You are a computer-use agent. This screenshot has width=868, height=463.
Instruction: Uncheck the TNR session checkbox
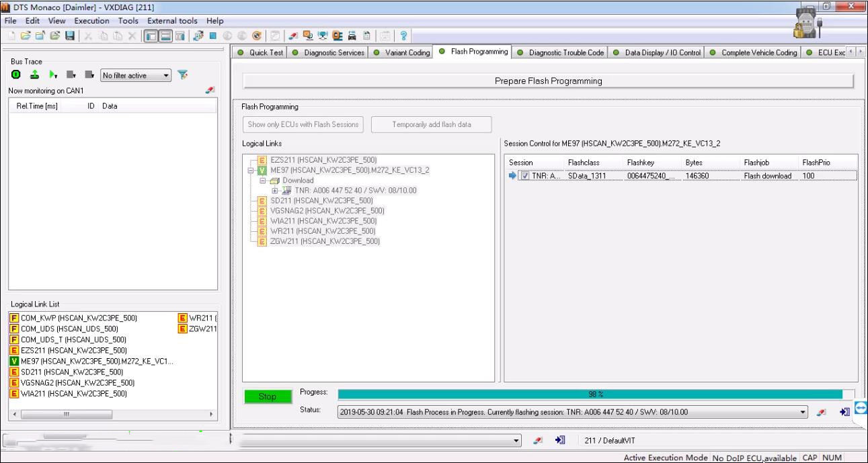[x=526, y=176]
